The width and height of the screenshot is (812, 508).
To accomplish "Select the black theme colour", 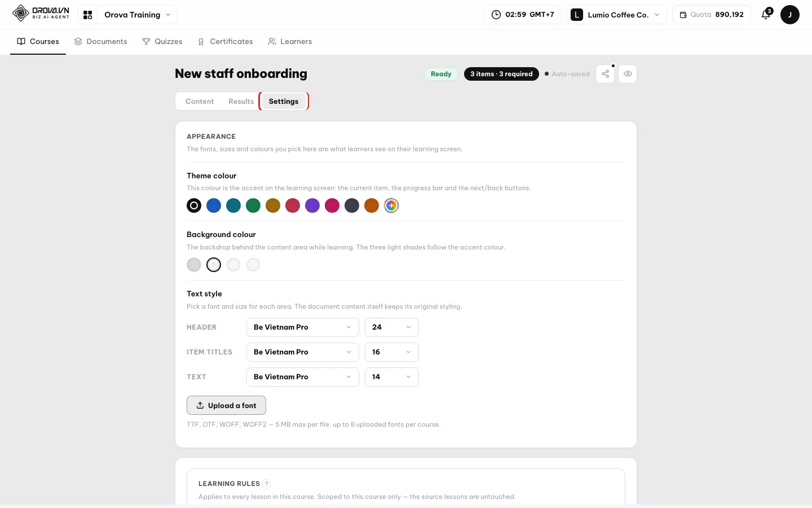I will click(x=194, y=205).
